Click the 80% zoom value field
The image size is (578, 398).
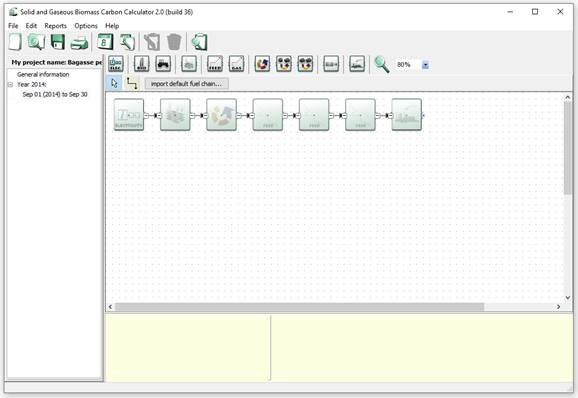tap(408, 65)
